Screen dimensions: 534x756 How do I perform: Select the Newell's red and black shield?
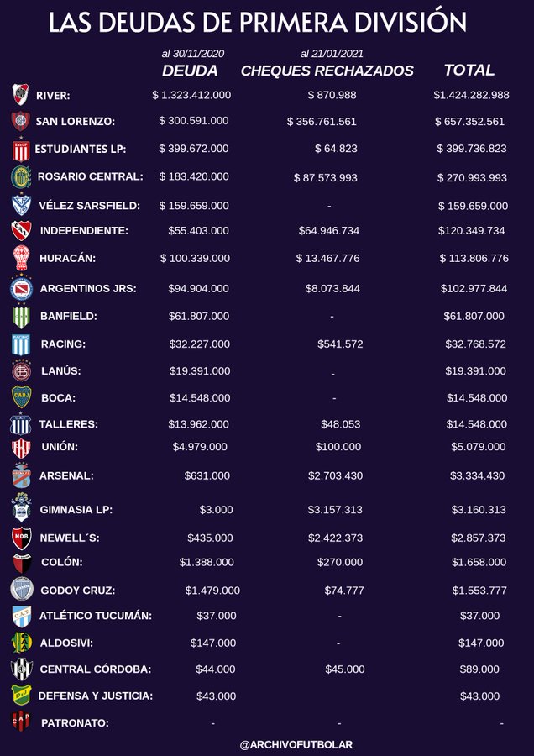pos(20,537)
